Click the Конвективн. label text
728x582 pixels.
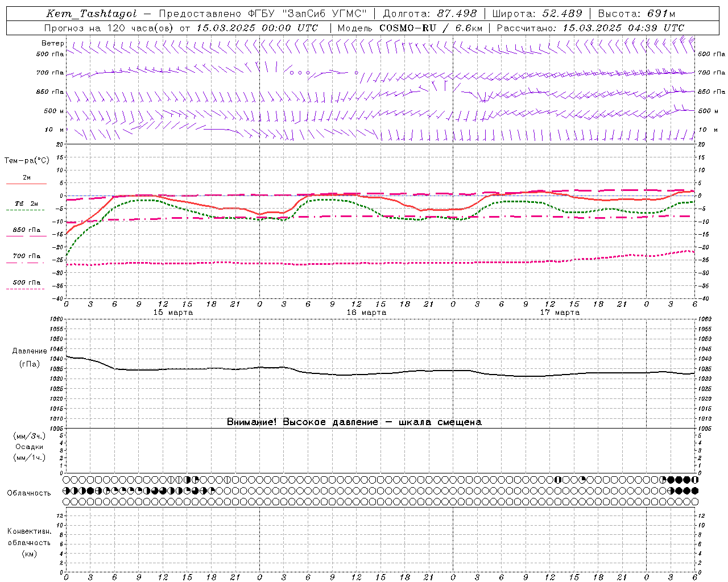click(x=29, y=532)
